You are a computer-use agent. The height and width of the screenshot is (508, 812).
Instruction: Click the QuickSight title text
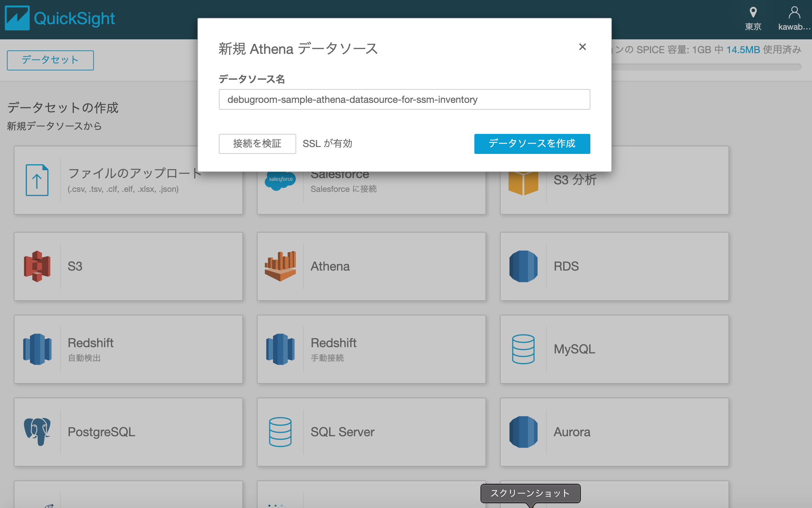74,19
